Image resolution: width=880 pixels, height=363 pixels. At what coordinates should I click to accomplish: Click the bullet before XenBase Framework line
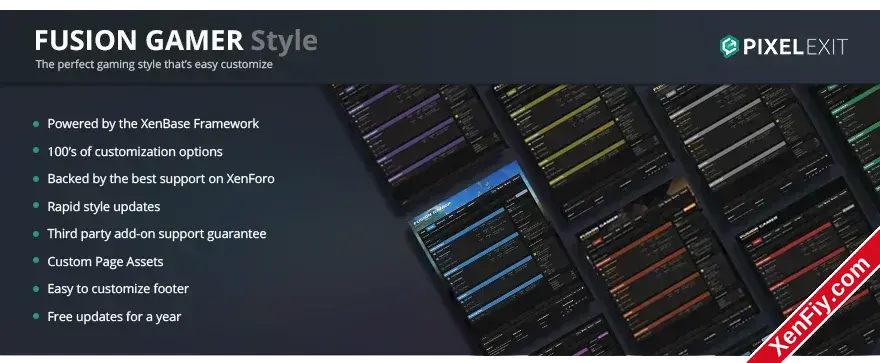point(36,123)
